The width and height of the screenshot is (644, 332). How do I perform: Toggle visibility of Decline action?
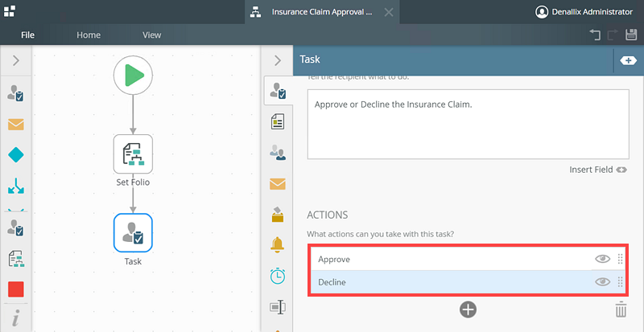(602, 282)
